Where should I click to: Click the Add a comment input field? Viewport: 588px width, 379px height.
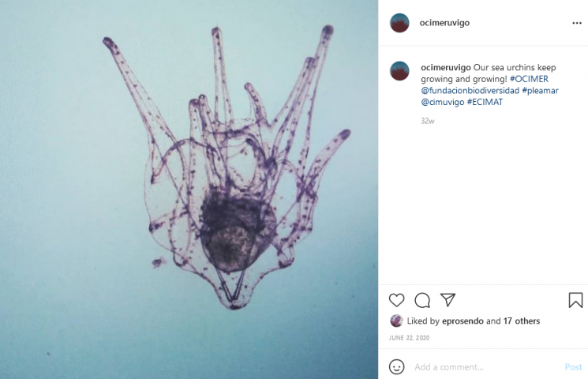point(485,367)
